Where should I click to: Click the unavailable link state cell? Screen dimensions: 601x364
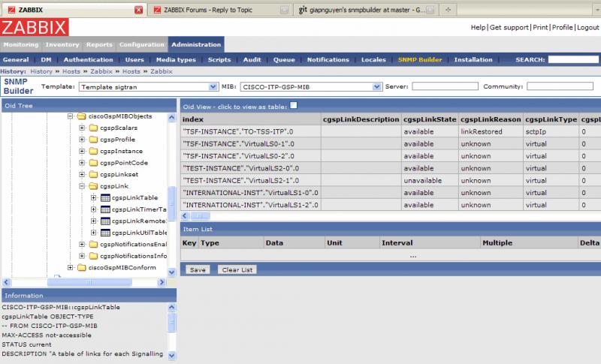pos(430,180)
